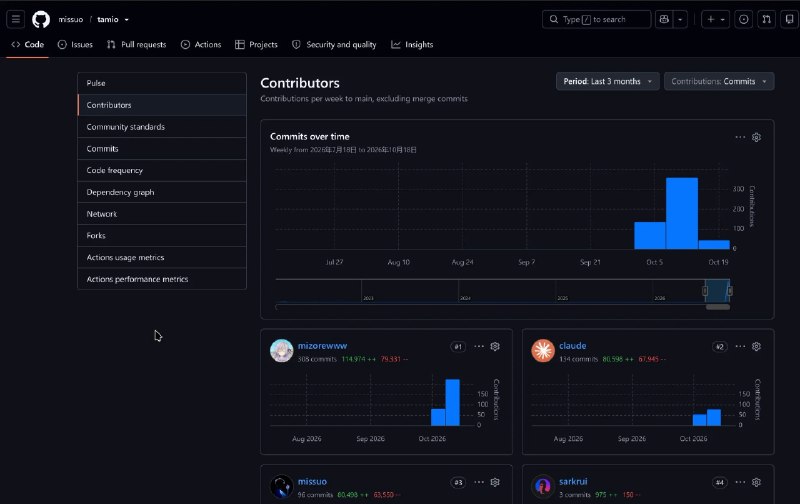Select Dependency graph in the sidebar
The width and height of the screenshot is (800, 504).
pos(162,192)
